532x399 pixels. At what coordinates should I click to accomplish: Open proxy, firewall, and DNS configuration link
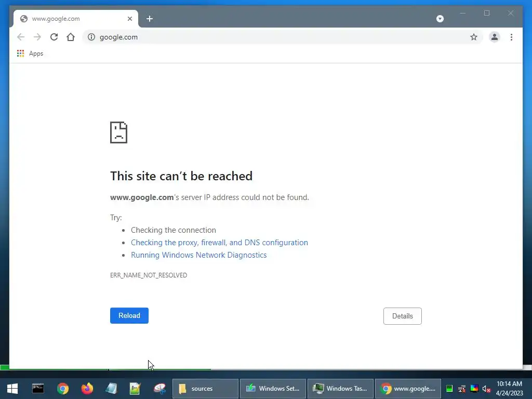(219, 242)
